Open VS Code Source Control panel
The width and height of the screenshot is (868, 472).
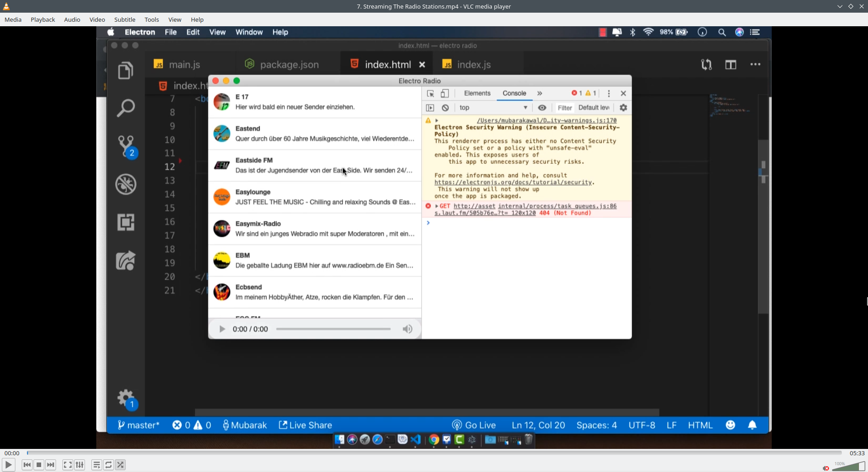coord(127,146)
